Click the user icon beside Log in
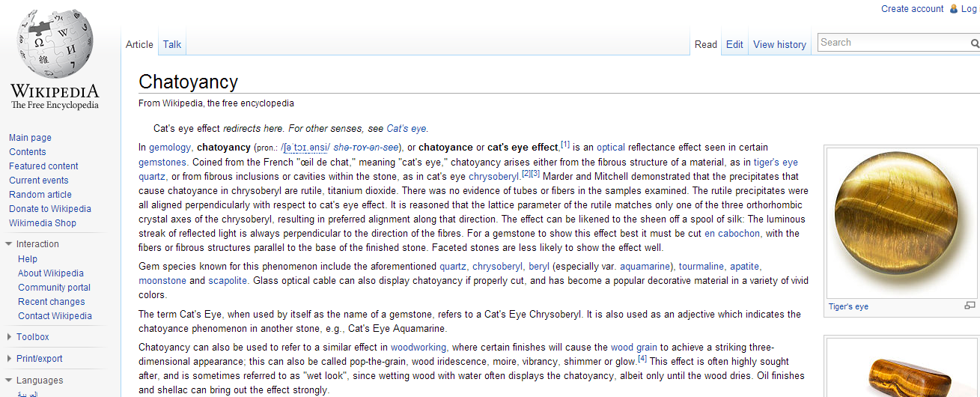Screen dimensions: 980x397 pos(954,8)
